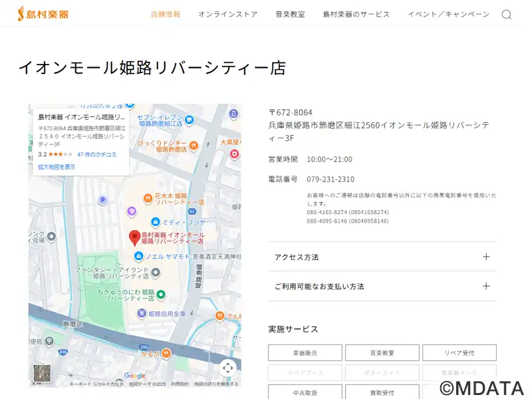The image size is (532, 399).
Task: Switch to satellite view thumbnail
Action: coord(42,372)
